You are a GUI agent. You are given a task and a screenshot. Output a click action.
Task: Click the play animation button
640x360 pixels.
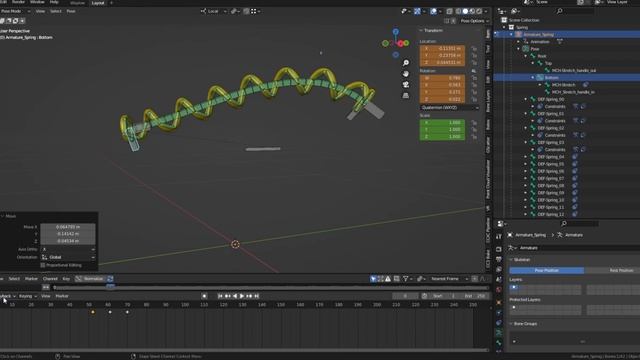242,296
